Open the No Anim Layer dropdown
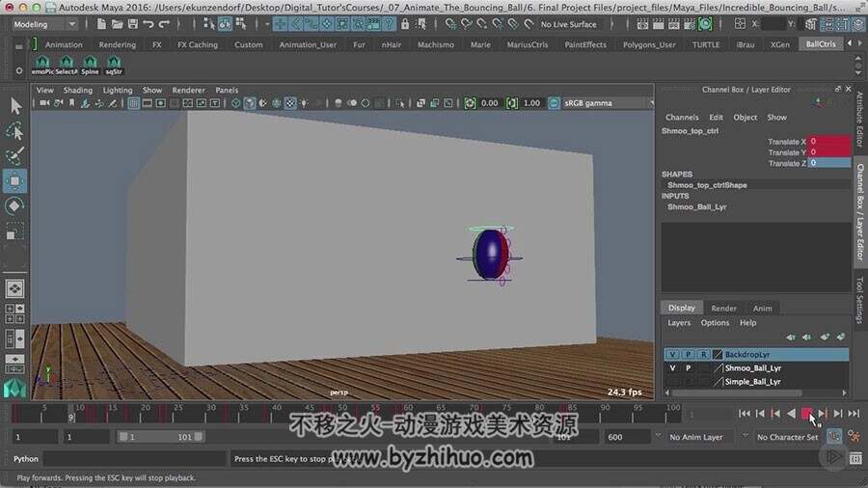The image size is (868, 488). [700, 437]
